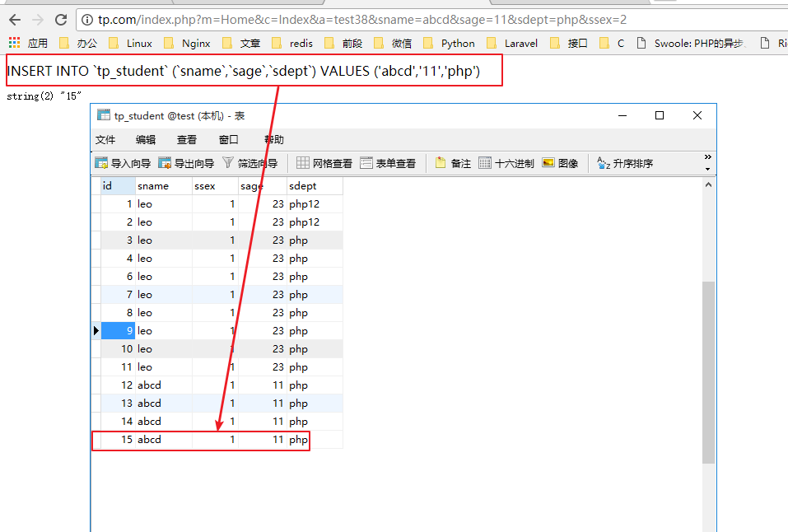Image resolution: width=788 pixels, height=532 pixels.
Task: Reload the browser page
Action: 61,20
